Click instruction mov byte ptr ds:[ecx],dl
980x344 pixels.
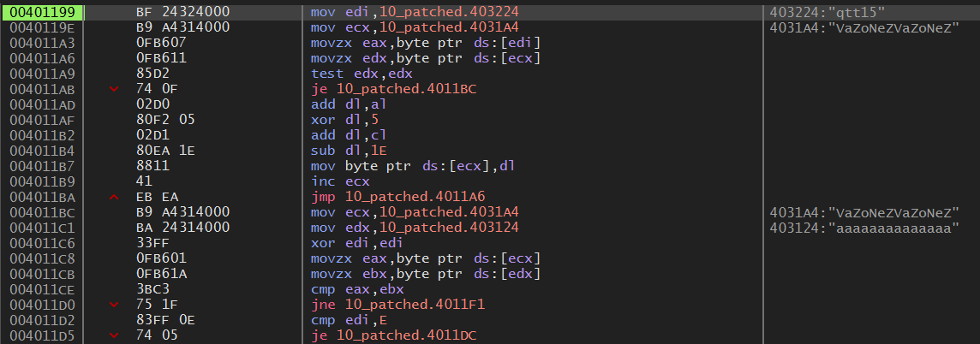coord(411,166)
